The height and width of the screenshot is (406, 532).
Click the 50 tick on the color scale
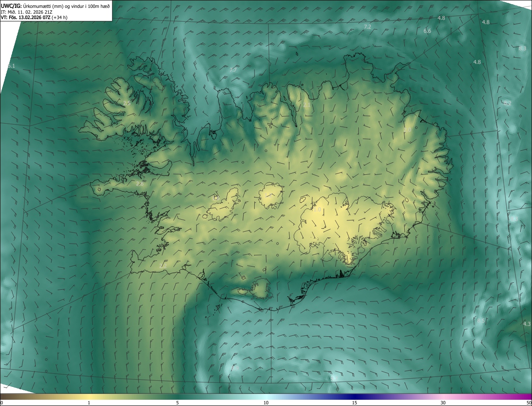529,403
